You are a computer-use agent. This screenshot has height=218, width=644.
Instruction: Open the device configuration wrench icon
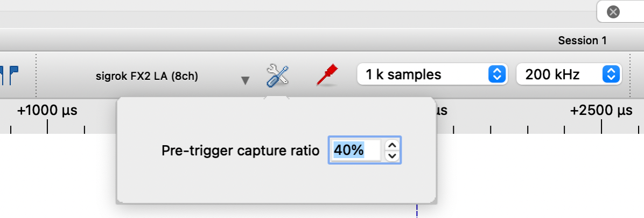(278, 76)
